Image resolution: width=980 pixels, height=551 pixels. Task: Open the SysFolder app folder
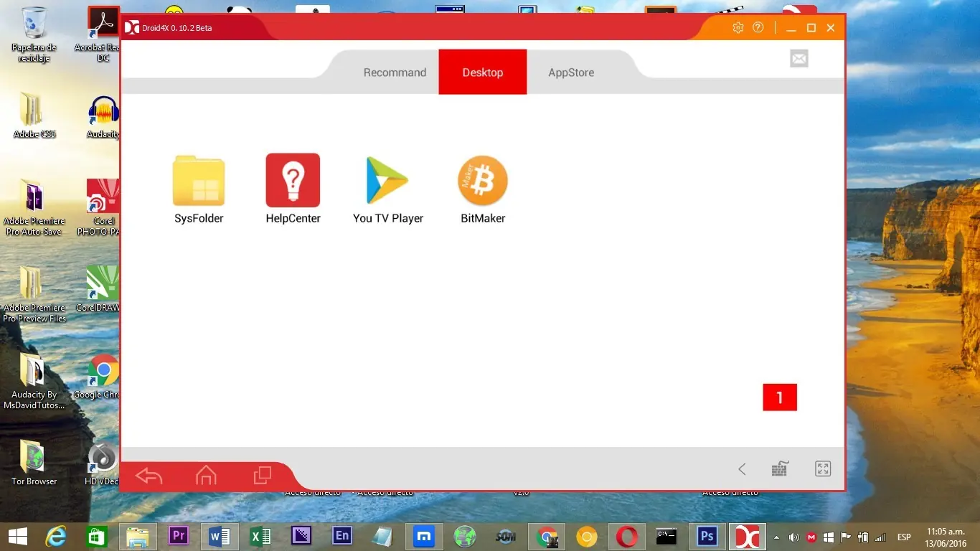199,189
